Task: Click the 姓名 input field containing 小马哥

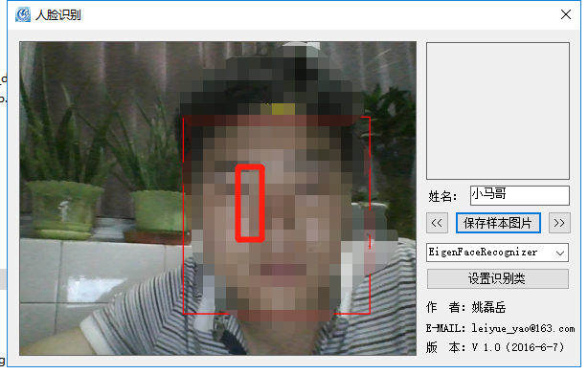Action: coord(520,195)
